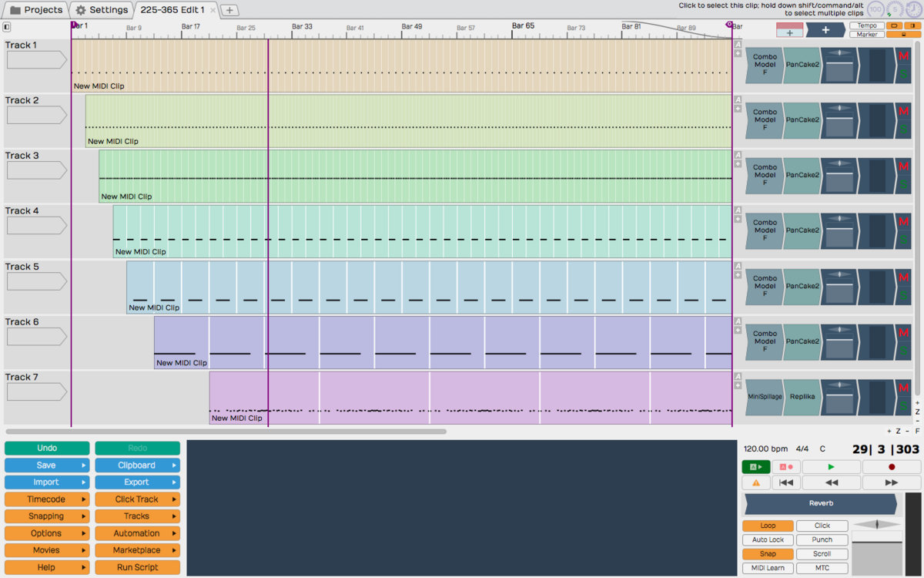This screenshot has height=578, width=924.
Task: Disable the Loop toggle
Action: 768,526
